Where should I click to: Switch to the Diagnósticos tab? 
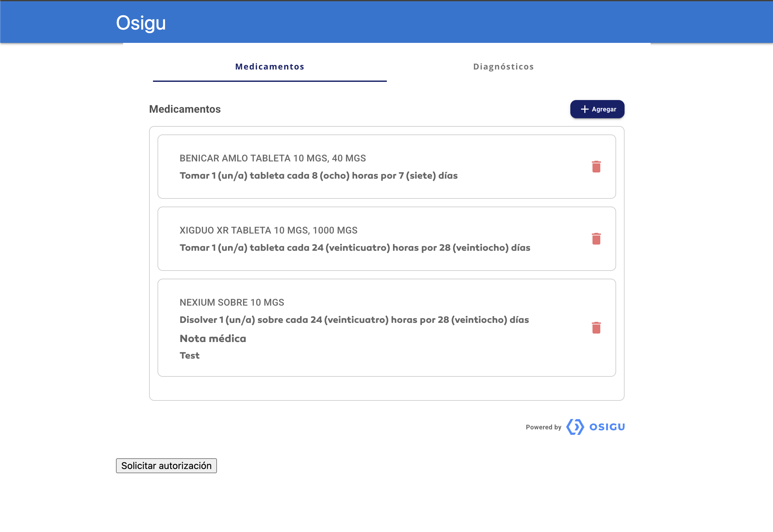(503, 67)
